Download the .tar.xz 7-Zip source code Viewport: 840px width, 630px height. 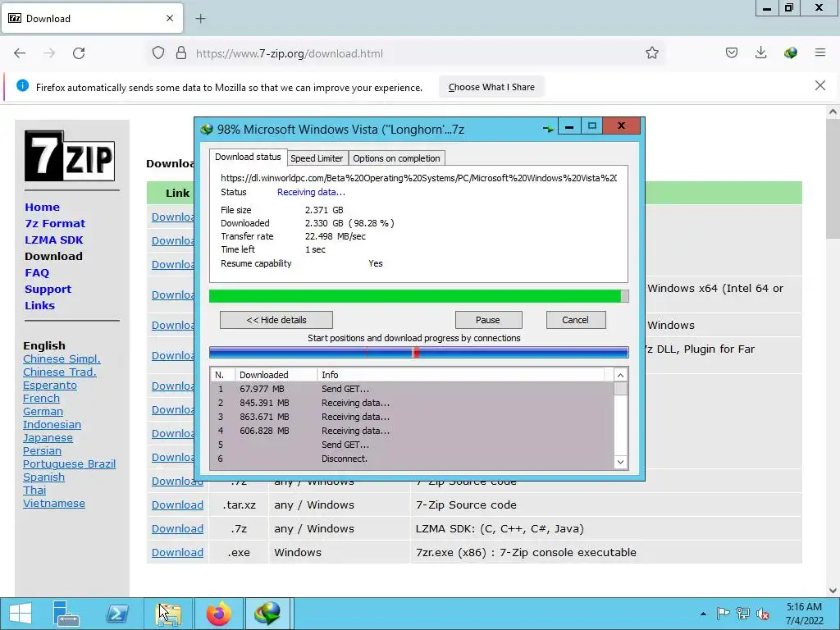(x=177, y=505)
